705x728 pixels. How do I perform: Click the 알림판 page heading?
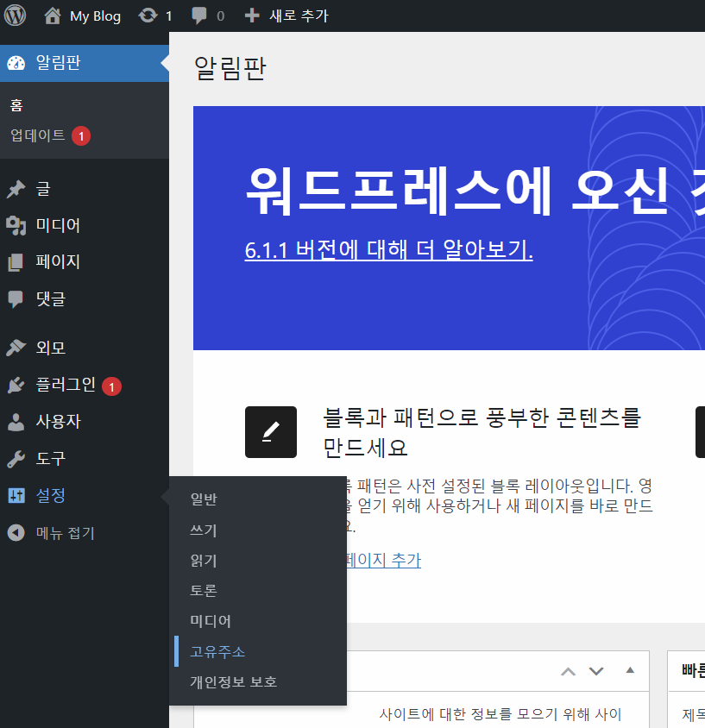[230, 68]
